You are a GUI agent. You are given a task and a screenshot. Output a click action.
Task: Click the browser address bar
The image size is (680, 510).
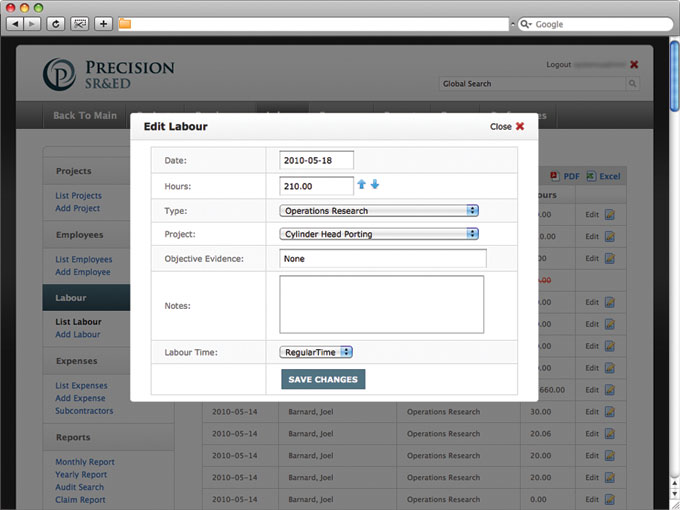click(x=313, y=24)
